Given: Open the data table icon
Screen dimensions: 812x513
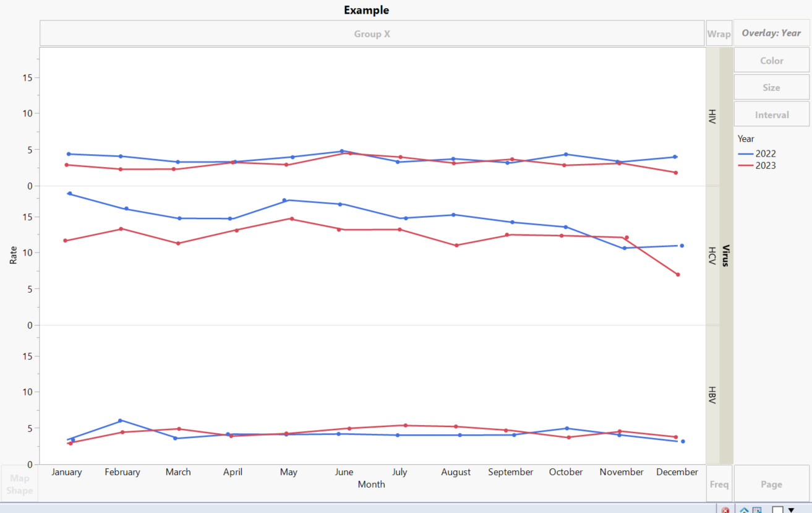Looking at the screenshot, I should (757, 510).
